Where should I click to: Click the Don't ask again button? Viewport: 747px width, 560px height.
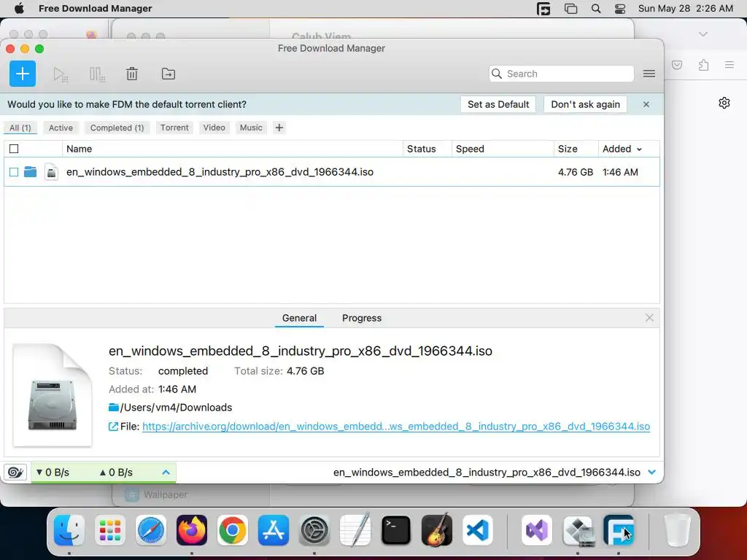point(585,104)
